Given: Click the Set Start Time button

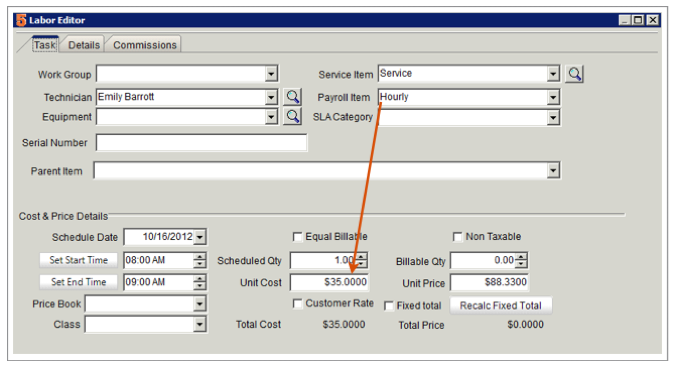Looking at the screenshot, I should pos(78,260).
